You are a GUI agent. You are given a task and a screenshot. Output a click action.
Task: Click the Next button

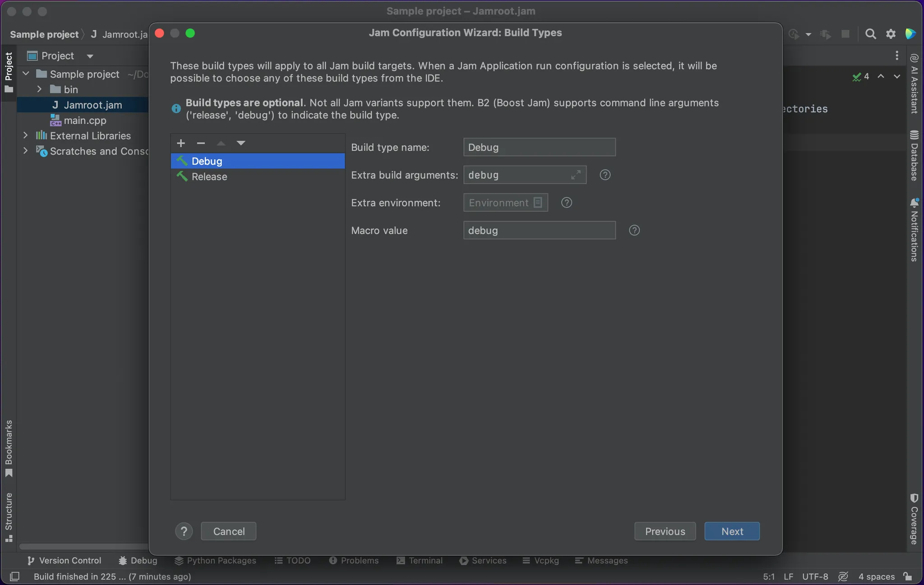pyautogui.click(x=732, y=531)
